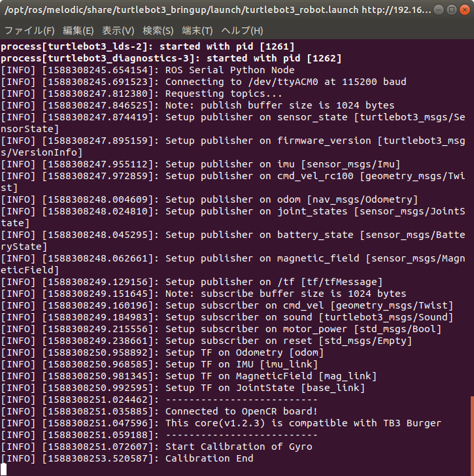Click 'Setup subscriber on reset' line

207,341
